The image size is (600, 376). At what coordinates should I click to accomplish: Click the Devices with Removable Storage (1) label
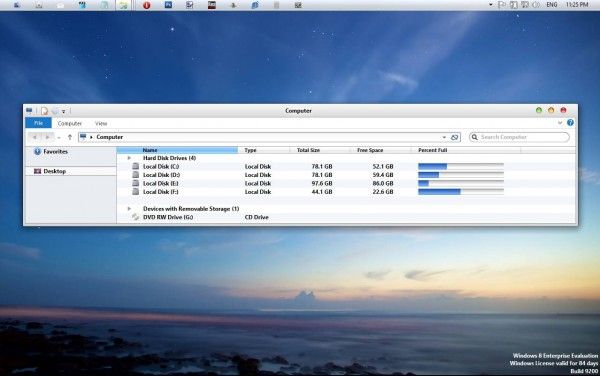pos(191,208)
